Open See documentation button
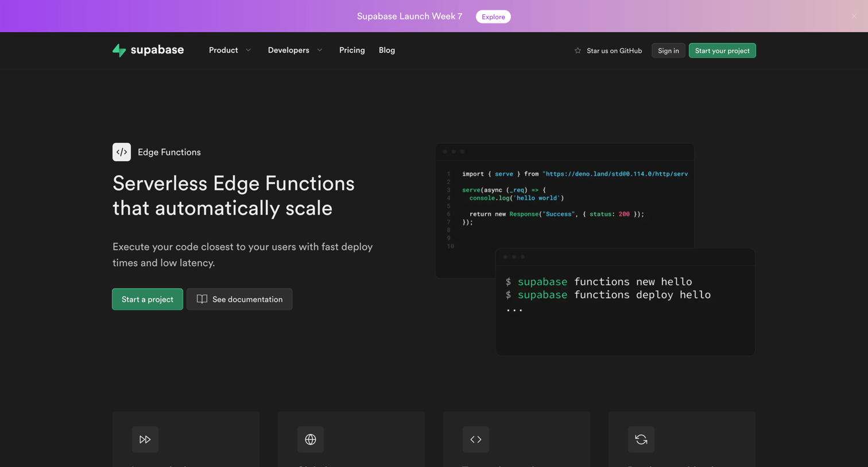868x467 pixels. [239, 299]
